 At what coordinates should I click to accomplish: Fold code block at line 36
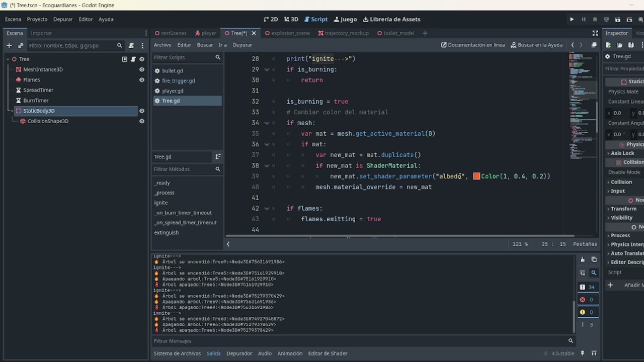[x=267, y=144]
